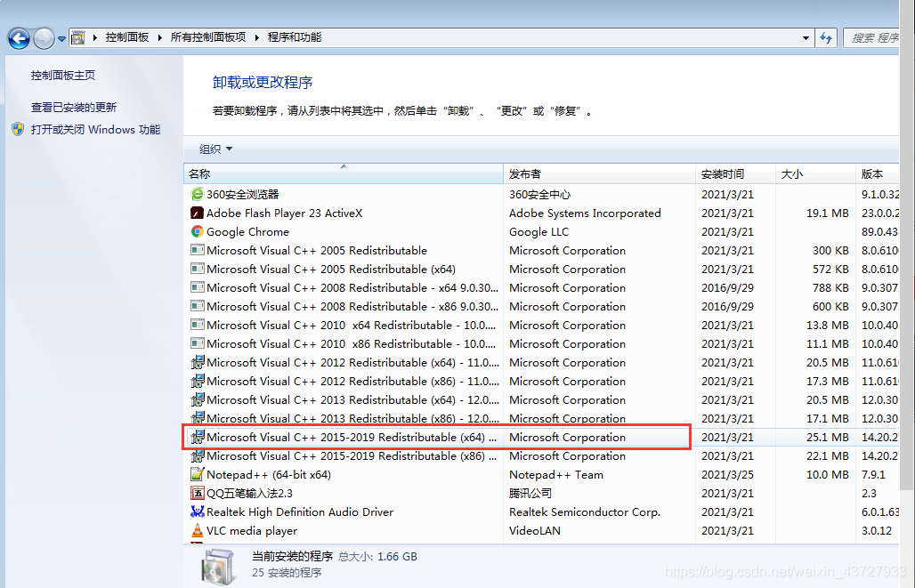Select VLC media player entry name

click(252, 530)
